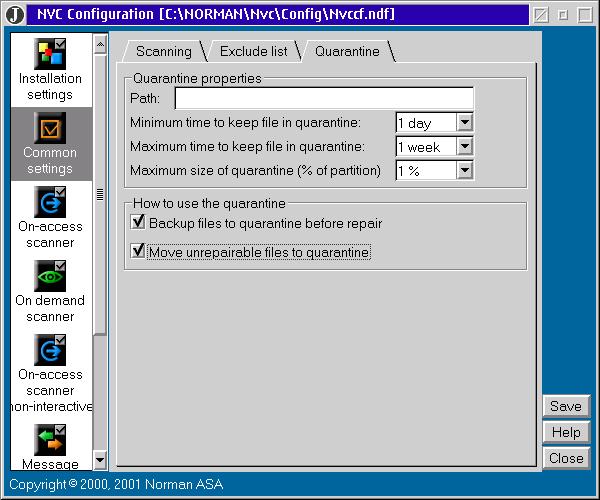This screenshot has width=600, height=500.
Task: Open On-access scanner non-interactive icon
Action: tap(50, 350)
